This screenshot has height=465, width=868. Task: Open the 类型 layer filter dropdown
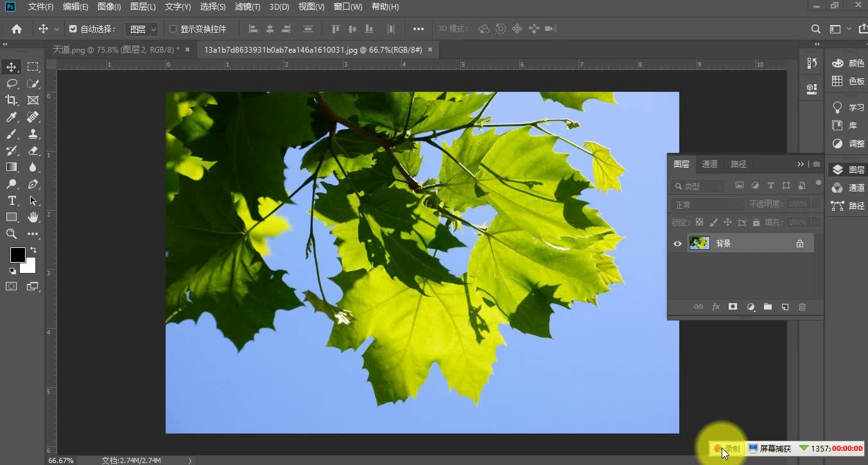click(x=698, y=186)
